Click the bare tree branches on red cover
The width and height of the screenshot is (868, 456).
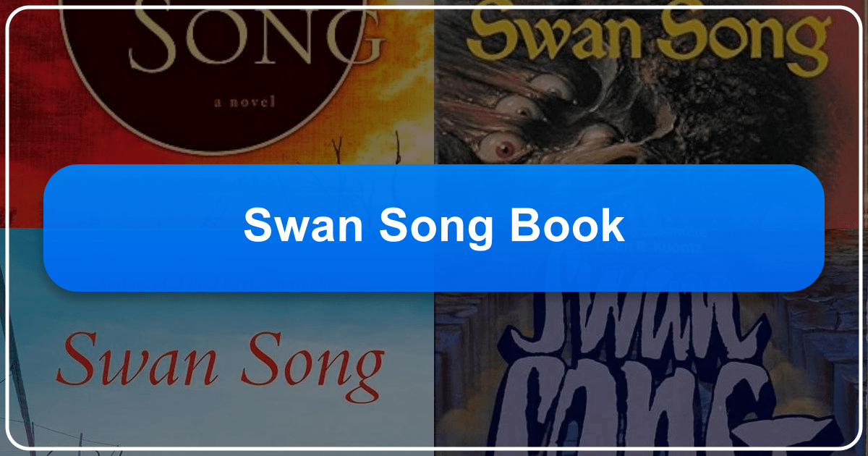coord(362,148)
